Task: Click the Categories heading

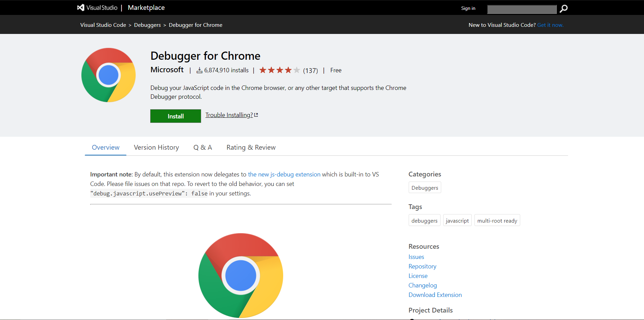Action: (425, 174)
